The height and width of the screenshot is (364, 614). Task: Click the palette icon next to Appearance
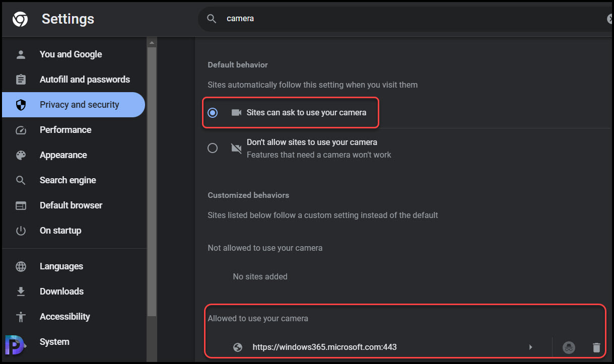pyautogui.click(x=21, y=155)
